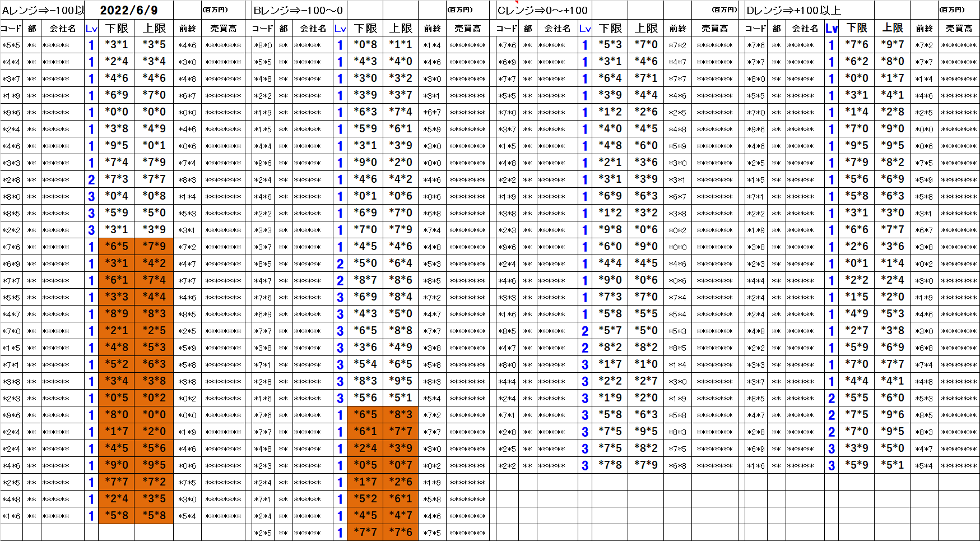Select the 売買高 header in Aレンジ
The height and width of the screenshot is (541, 980).
223,28
